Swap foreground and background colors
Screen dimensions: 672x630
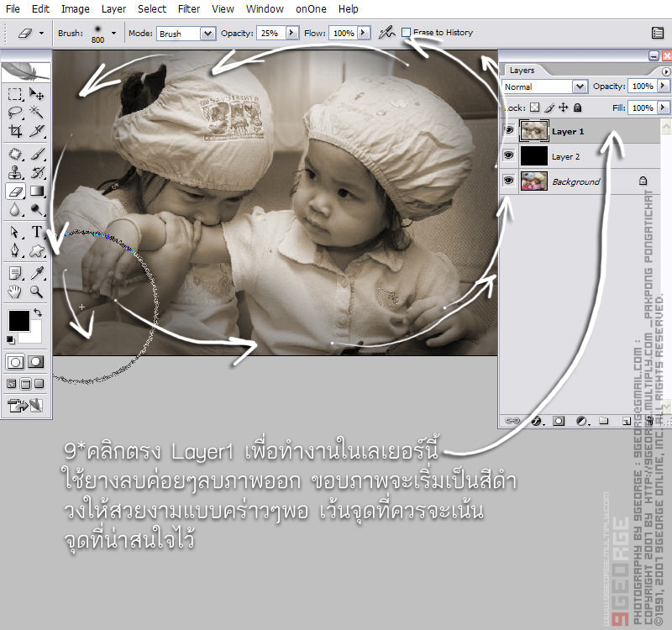[38, 312]
